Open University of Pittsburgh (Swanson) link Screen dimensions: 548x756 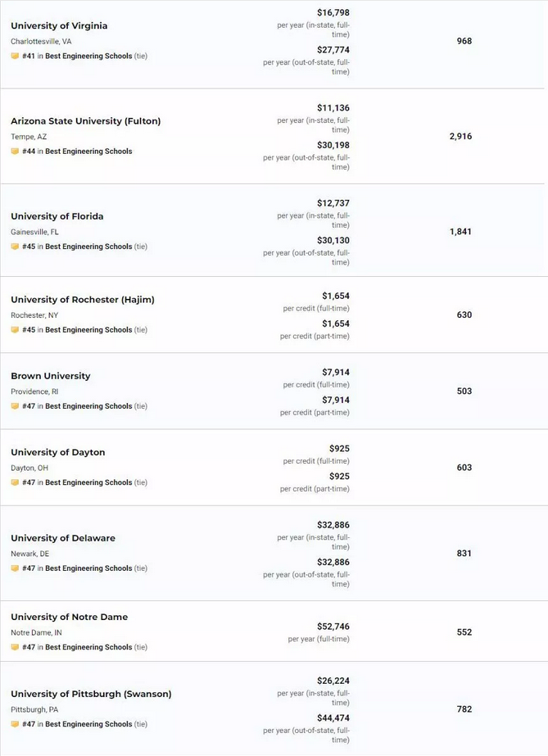91,694
